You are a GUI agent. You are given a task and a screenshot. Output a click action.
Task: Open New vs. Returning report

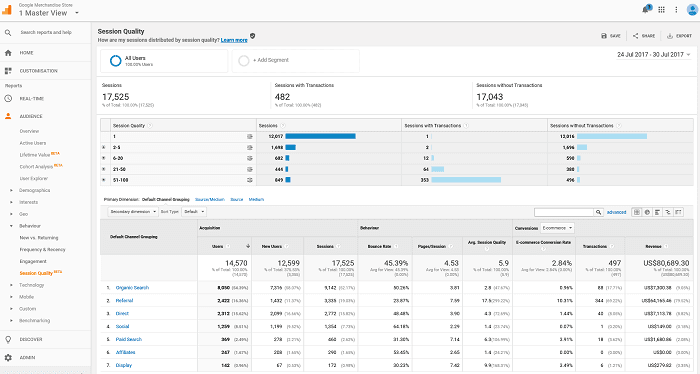39,238
